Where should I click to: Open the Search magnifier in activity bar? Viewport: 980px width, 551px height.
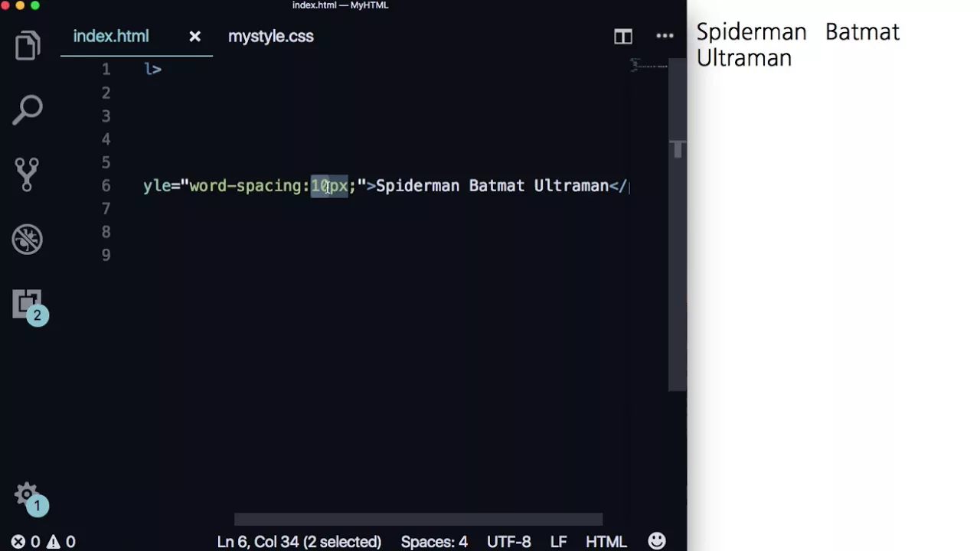point(28,109)
